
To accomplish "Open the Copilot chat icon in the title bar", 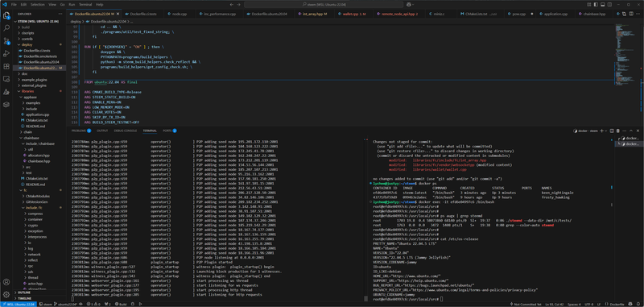I will pyautogui.click(x=410, y=4).
